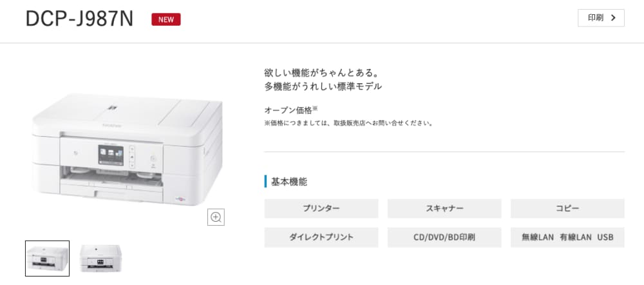The width and height of the screenshot is (644, 285).
Task: Click the tagline 欲しい機能がちゃんとある。
Action: (x=321, y=74)
